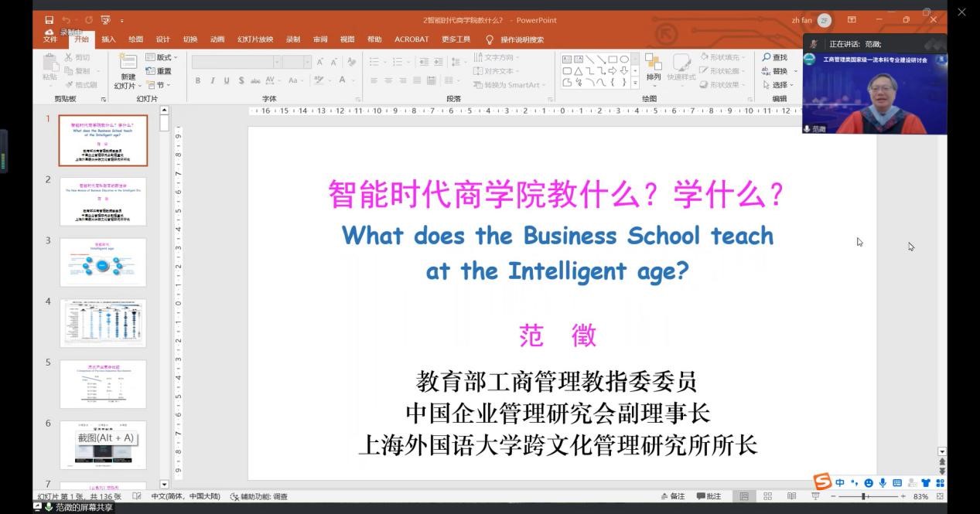This screenshot has width=980, height=514.
Task: Open the Insert (插入) ribbon tab
Action: tap(108, 39)
